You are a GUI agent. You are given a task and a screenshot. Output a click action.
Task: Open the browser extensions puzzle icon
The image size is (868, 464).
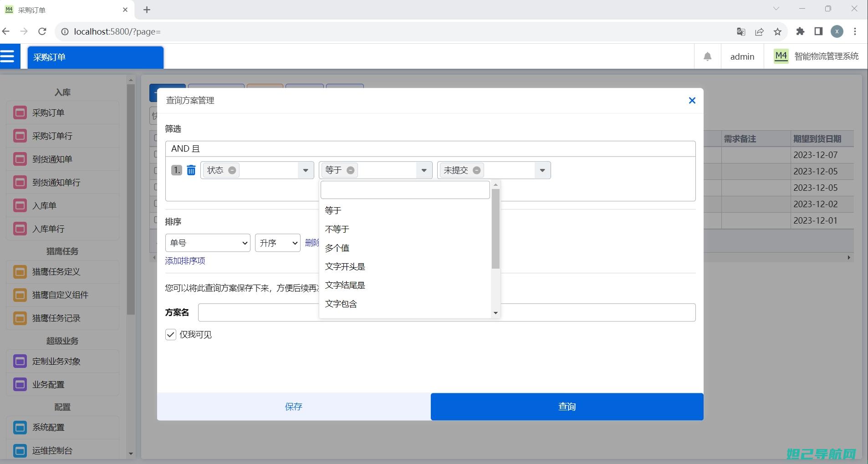800,31
